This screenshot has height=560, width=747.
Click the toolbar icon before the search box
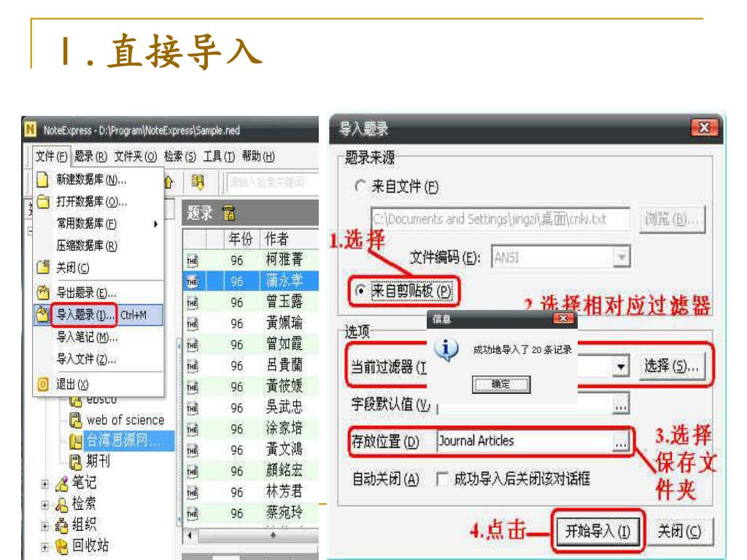[x=198, y=182]
